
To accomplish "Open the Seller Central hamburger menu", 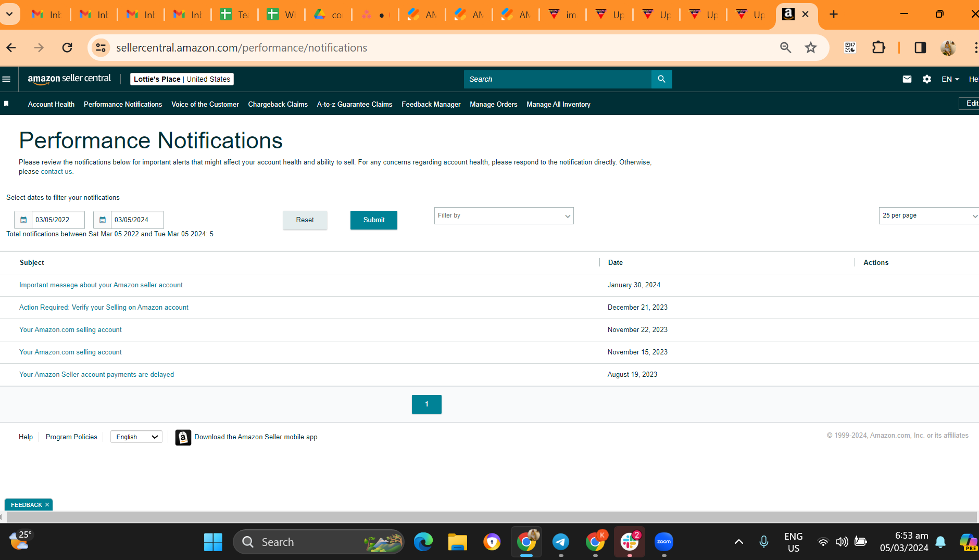I will [x=7, y=79].
